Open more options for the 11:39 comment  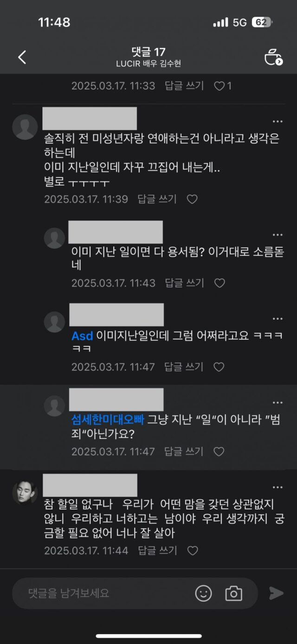[x=278, y=122]
